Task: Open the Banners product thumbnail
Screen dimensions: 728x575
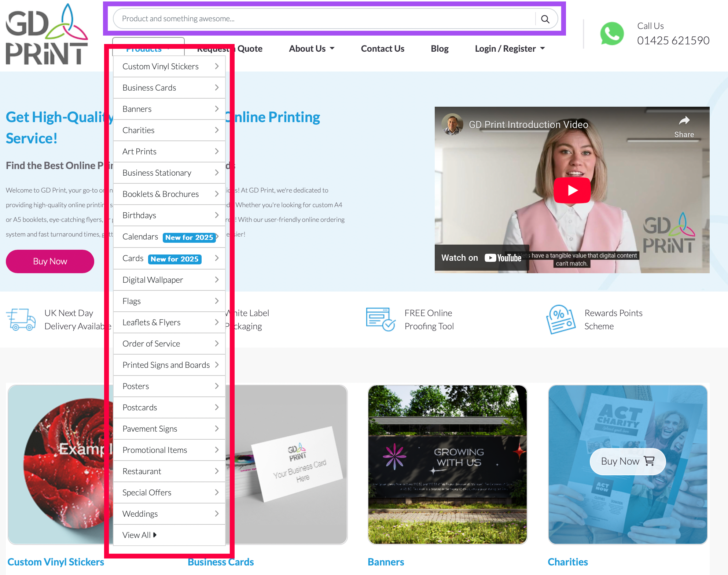Action: point(447,464)
